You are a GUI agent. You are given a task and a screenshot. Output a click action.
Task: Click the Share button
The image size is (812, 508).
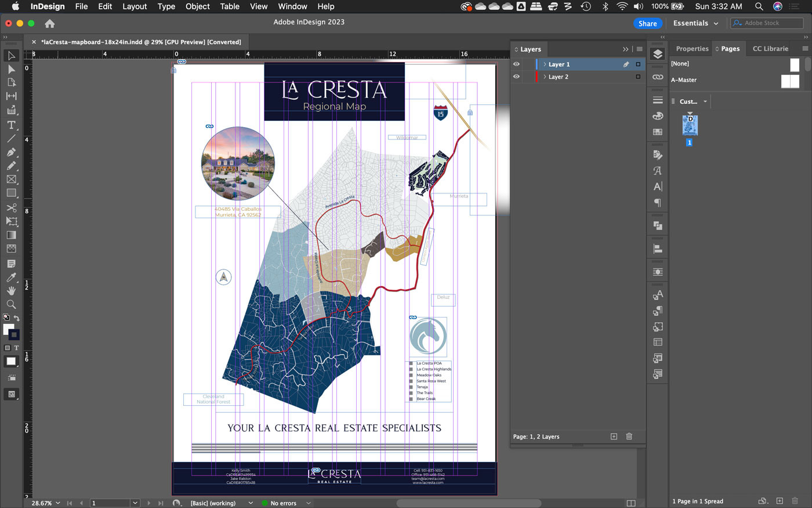click(x=647, y=23)
